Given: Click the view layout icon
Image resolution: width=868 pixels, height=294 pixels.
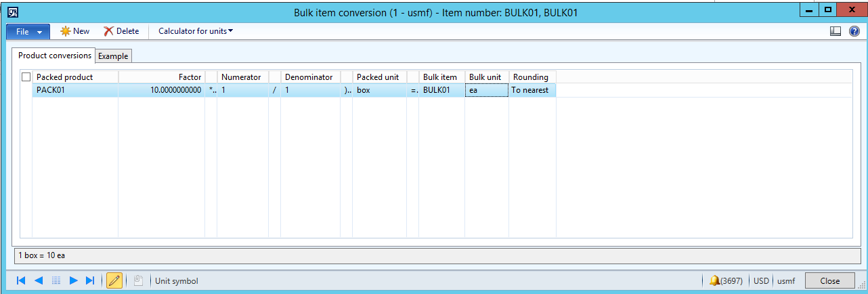Looking at the screenshot, I should pyautogui.click(x=836, y=31).
